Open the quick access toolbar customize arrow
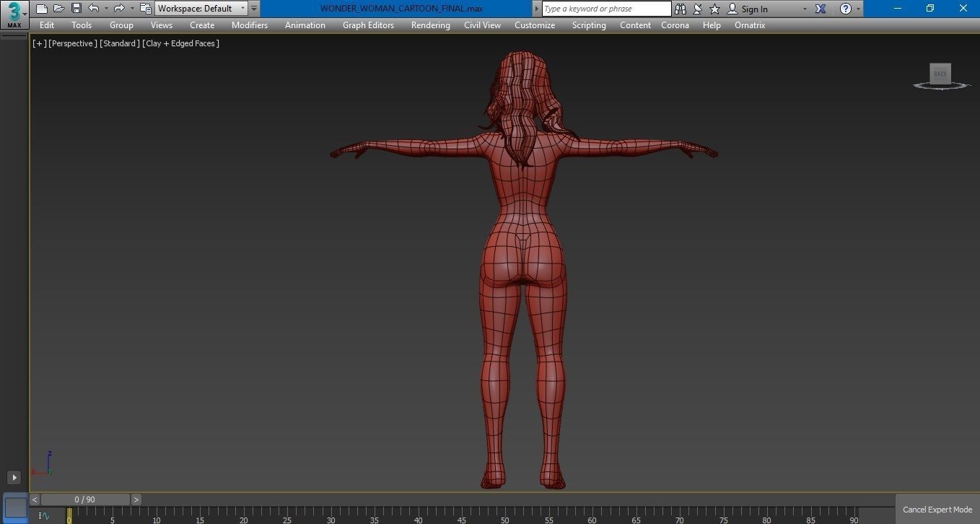This screenshot has width=980, height=524. 254,9
